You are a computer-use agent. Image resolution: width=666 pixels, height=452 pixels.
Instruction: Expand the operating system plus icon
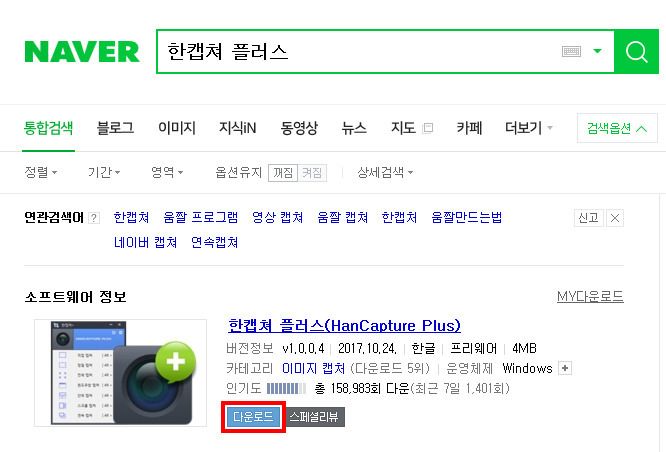tap(565, 368)
